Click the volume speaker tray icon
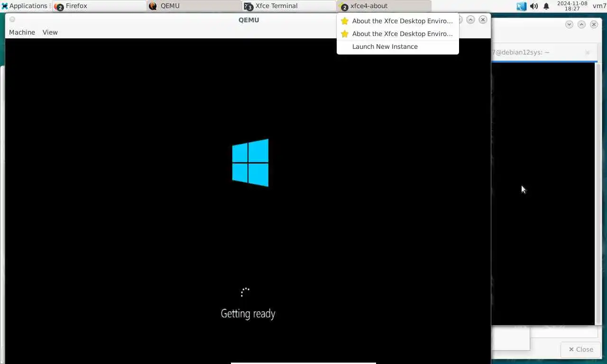This screenshot has height=364, width=607. tap(534, 6)
